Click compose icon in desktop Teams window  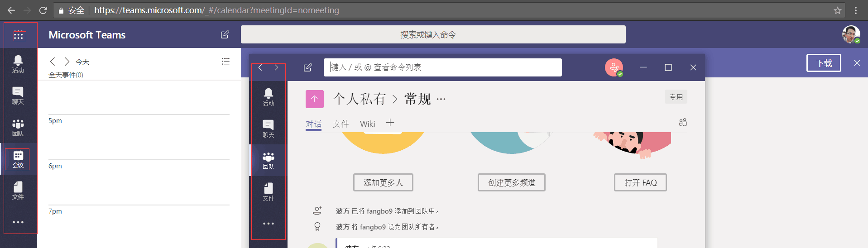point(308,67)
